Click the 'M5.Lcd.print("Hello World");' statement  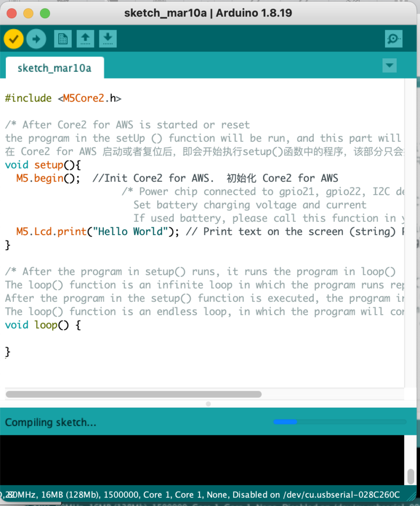97,232
